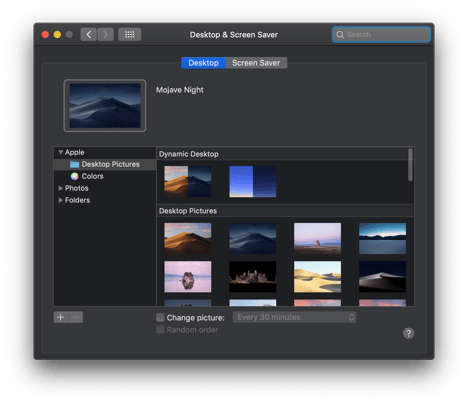
Task: Go back with the left chevron button
Action: (88, 34)
